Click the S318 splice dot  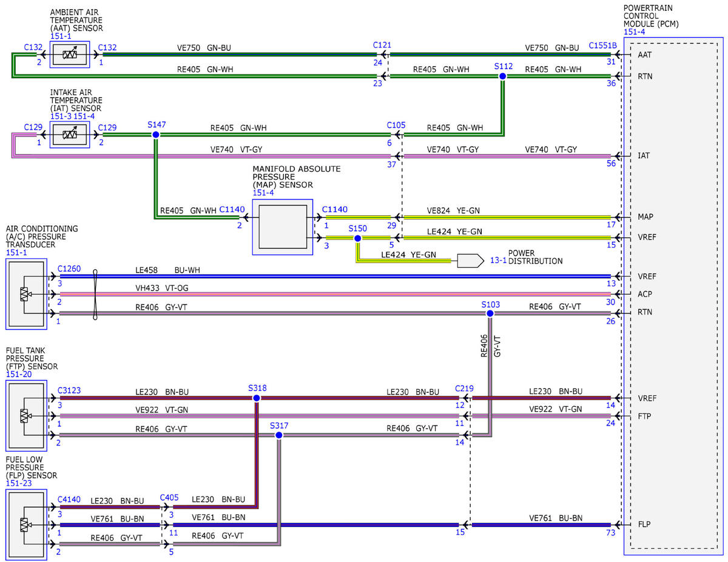pos(257,398)
